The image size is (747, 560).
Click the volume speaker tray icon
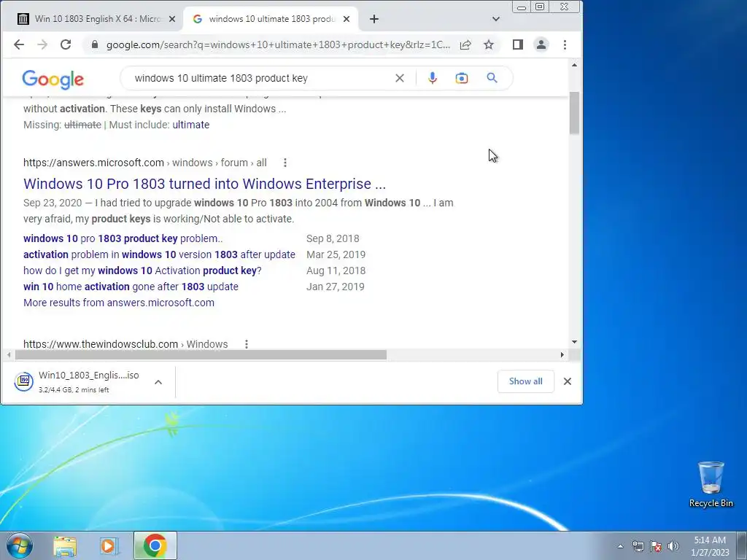point(673,546)
